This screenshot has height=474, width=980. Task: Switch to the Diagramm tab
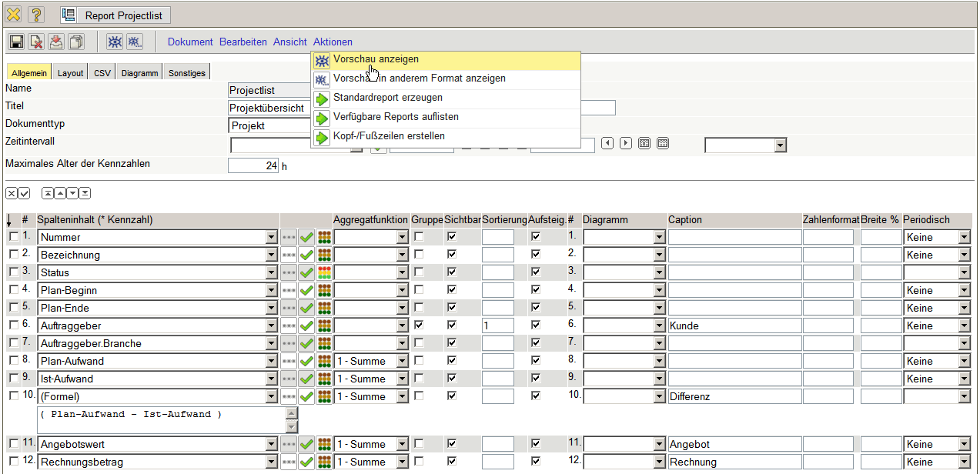click(x=139, y=73)
